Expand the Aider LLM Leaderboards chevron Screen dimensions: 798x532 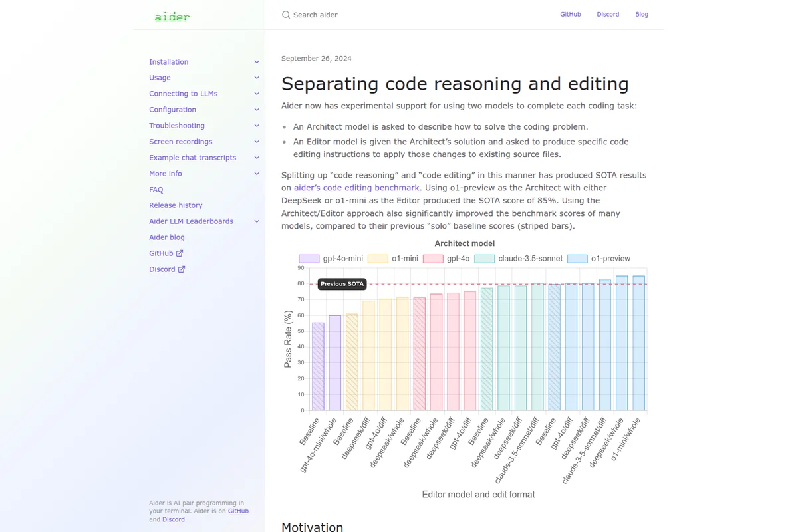coord(257,221)
